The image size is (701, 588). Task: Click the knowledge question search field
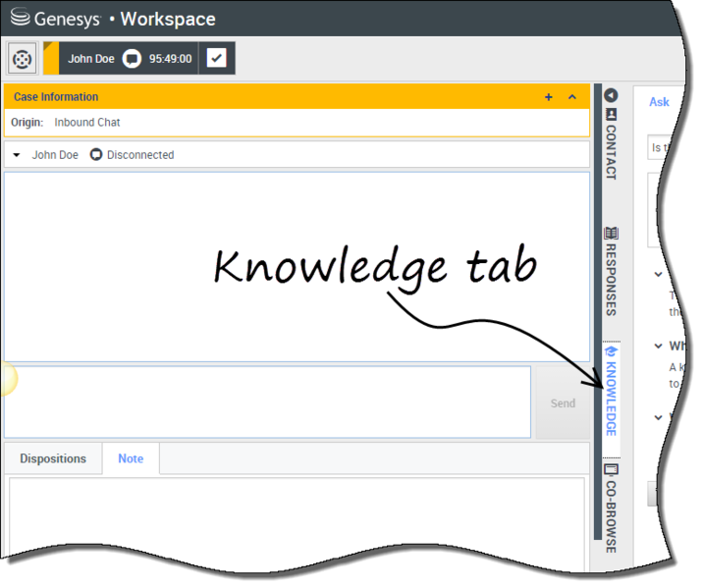pos(666,148)
